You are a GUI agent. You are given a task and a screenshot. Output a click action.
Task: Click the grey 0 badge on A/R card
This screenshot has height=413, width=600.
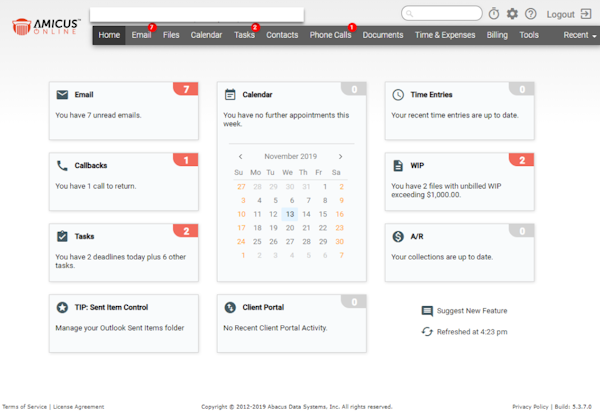pos(522,230)
